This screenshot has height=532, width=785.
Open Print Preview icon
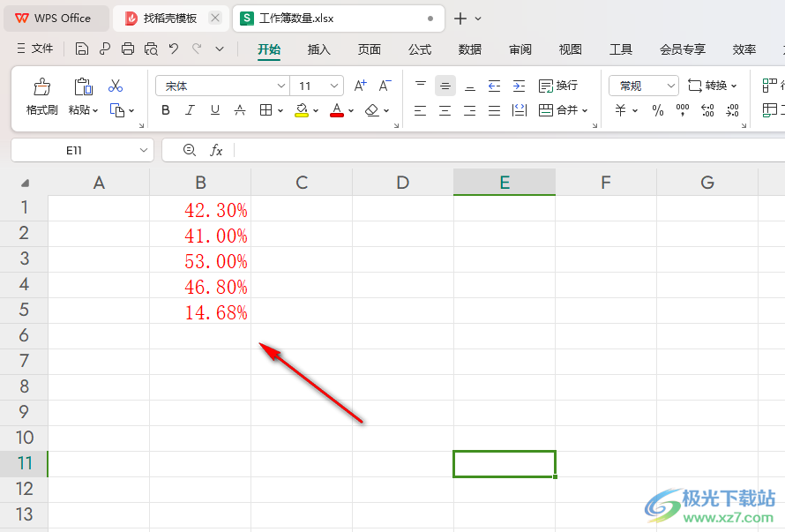151,49
